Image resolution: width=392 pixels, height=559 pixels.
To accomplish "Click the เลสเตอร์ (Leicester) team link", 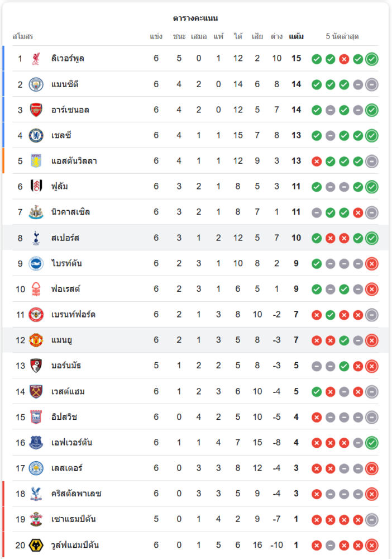I will (x=66, y=468).
